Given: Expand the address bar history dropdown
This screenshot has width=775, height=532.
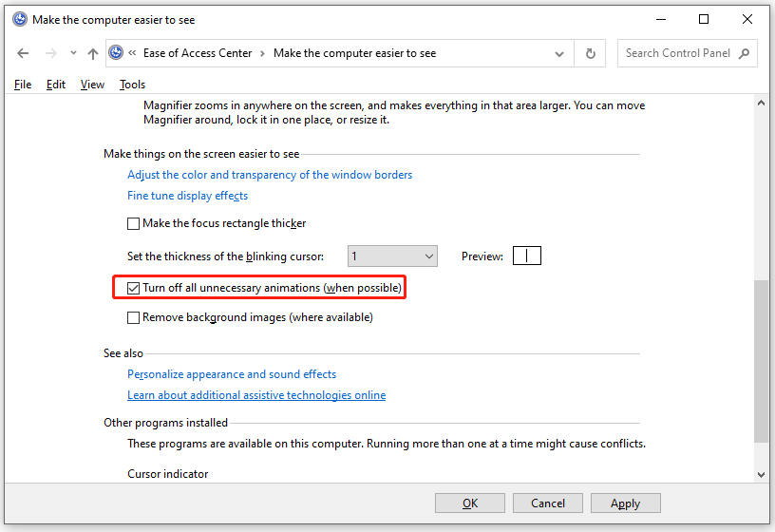Looking at the screenshot, I should (559, 53).
